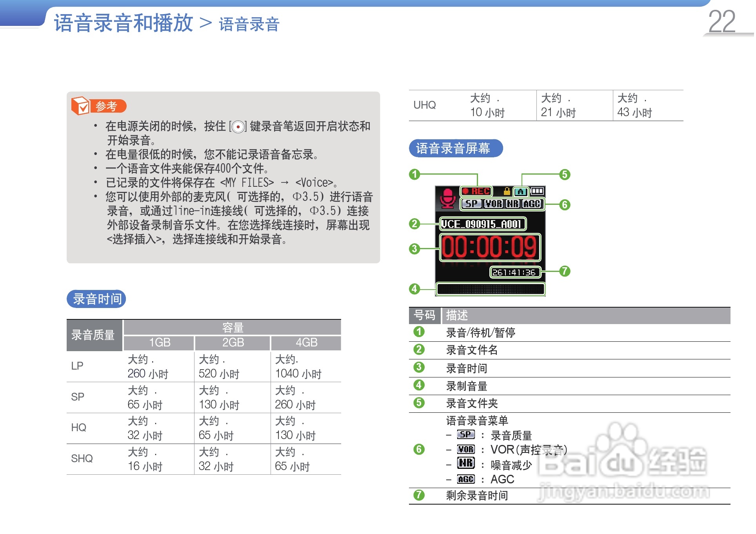756x534 pixels.
Task: Click the green number 6 callout beside screen
Action: [x=565, y=205]
